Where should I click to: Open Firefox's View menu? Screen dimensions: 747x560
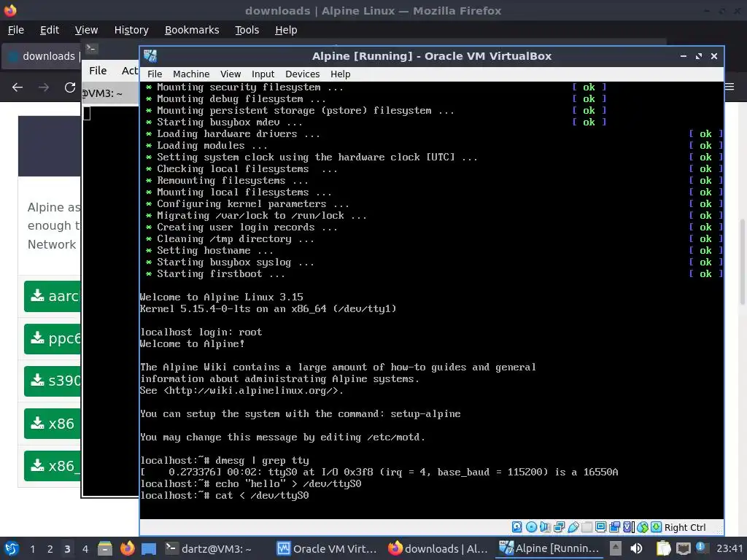pos(86,29)
